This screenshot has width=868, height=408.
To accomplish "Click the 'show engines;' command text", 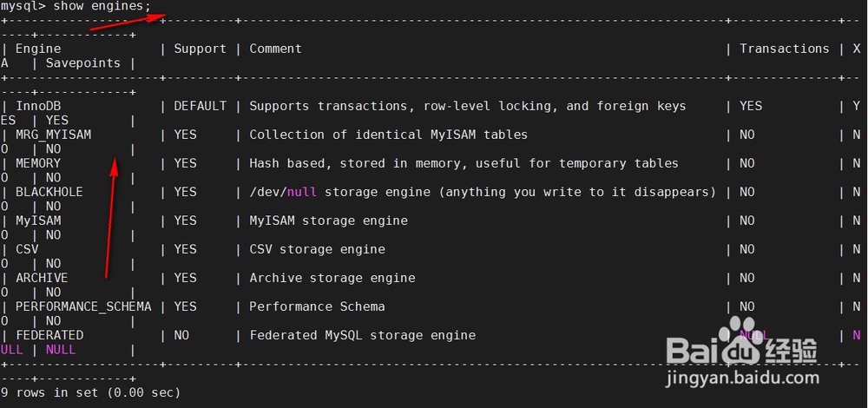I will pyautogui.click(x=102, y=7).
